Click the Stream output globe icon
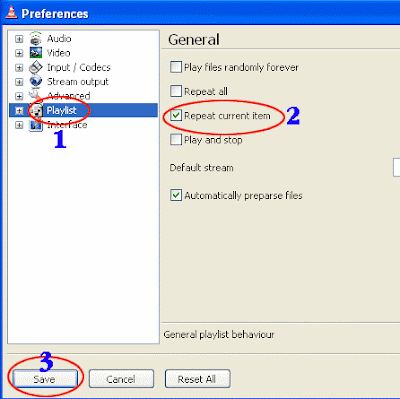Viewport: 400px width, 399px height. [x=36, y=81]
